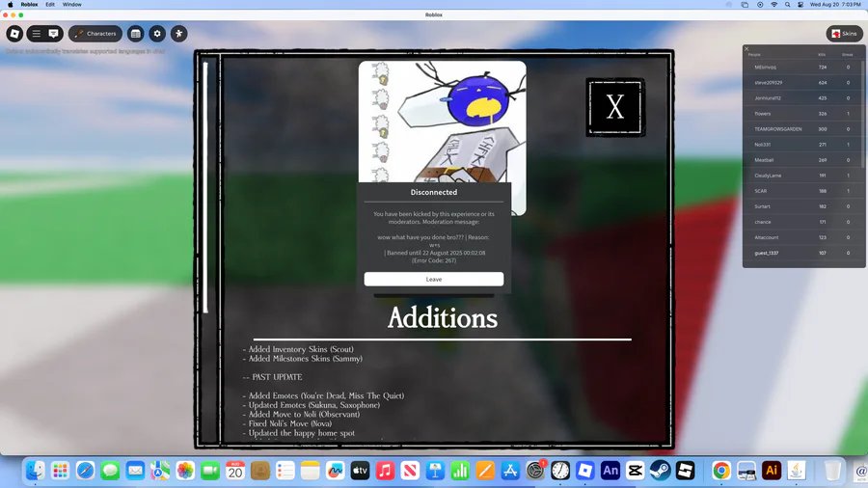Viewport: 868px width, 488px height.
Task: Open Control Center in the menu bar
Action: pos(800,5)
